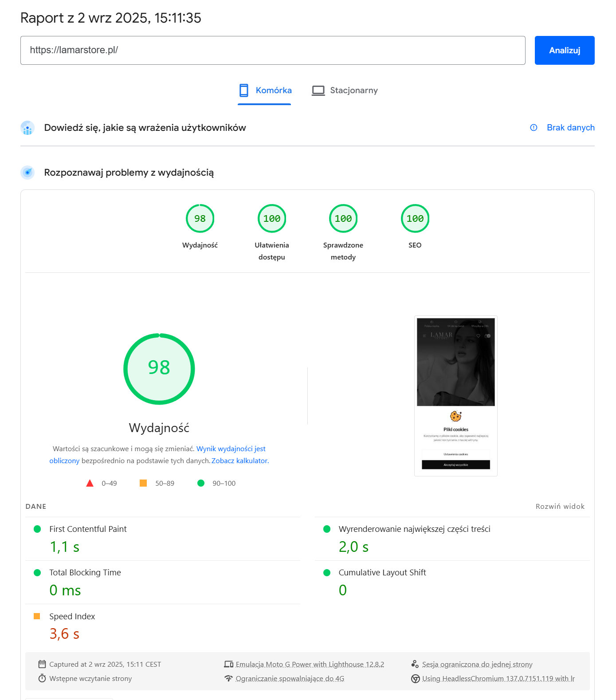The image size is (616, 700).
Task: Click green dot beside Total Blocking Time
Action: 37,573
